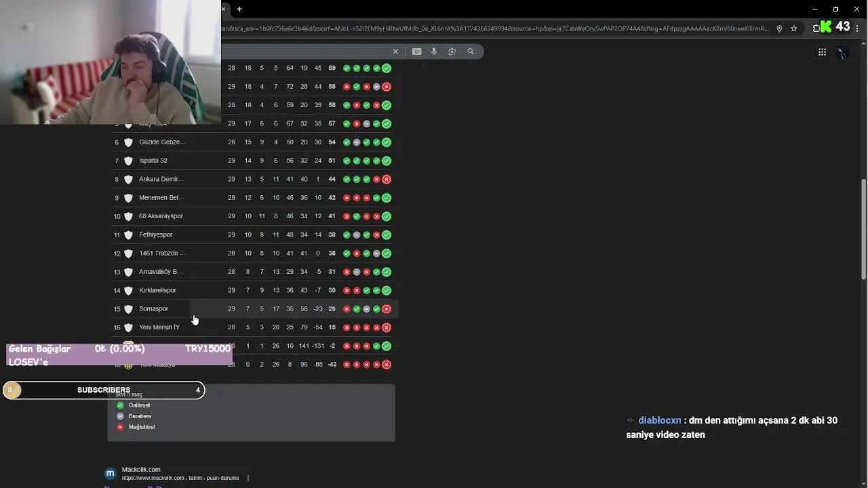Click the magnifier search button
The image size is (868, 488).
tap(471, 52)
